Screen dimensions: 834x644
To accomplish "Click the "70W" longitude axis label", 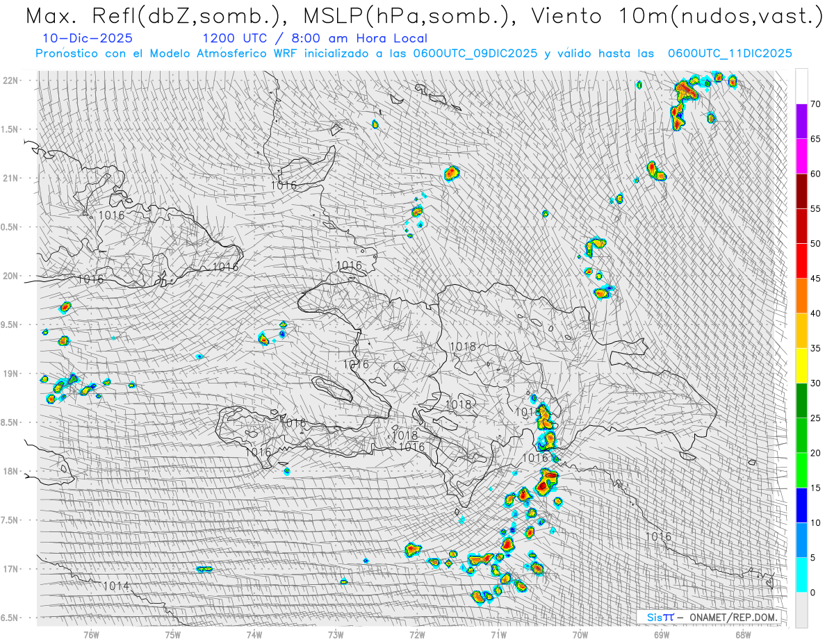I will pos(580,634).
